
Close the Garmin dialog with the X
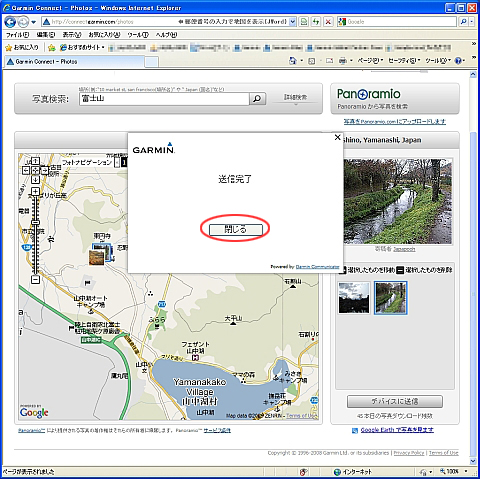tap(337, 137)
